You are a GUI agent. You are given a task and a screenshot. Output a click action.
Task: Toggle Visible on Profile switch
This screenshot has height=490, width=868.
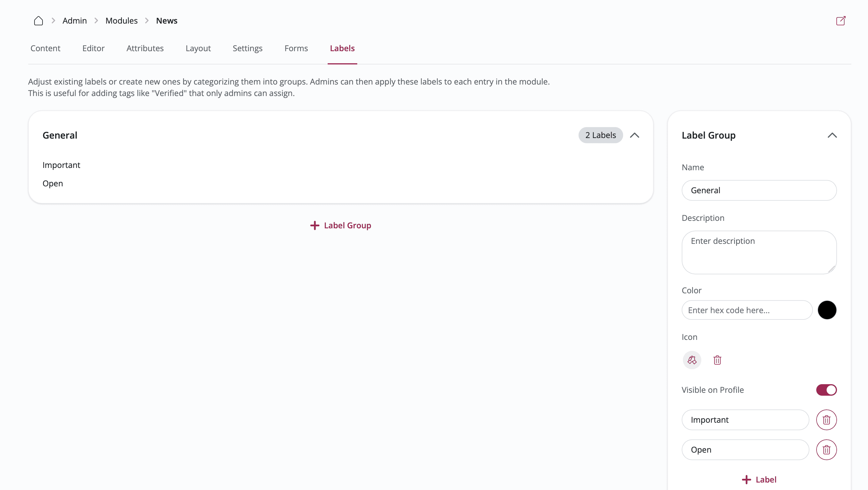click(x=826, y=390)
